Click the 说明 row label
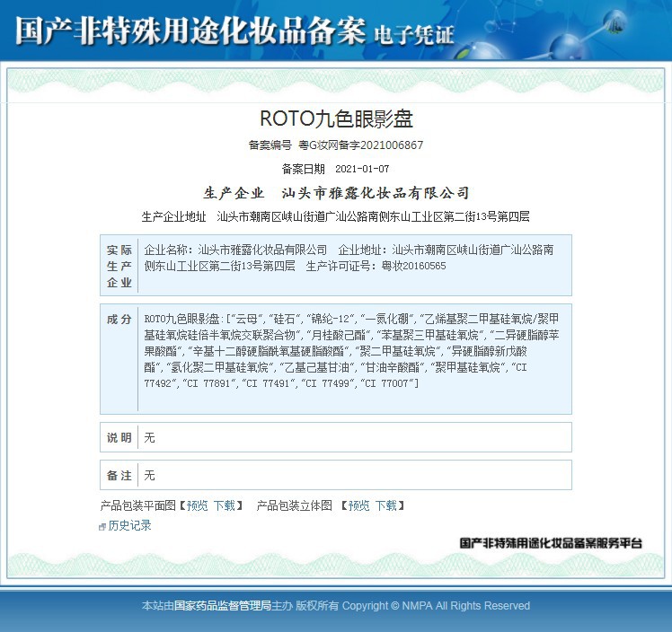672x632 pixels. point(119,437)
